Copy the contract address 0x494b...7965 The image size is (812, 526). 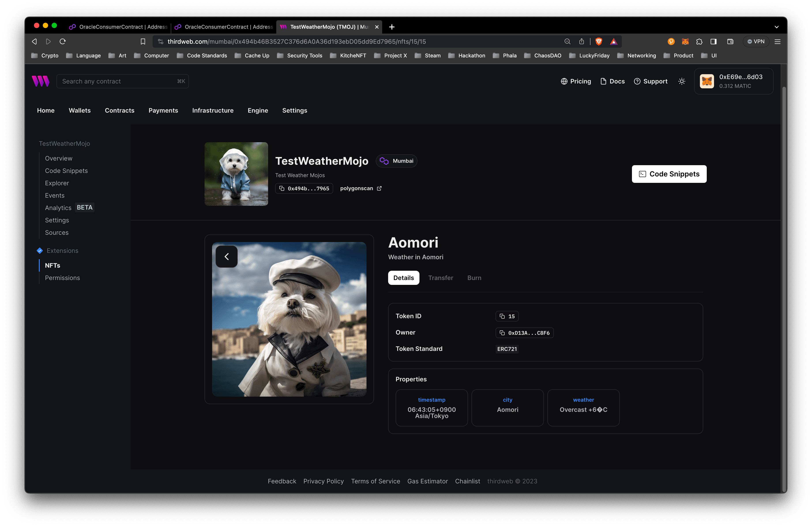304,188
